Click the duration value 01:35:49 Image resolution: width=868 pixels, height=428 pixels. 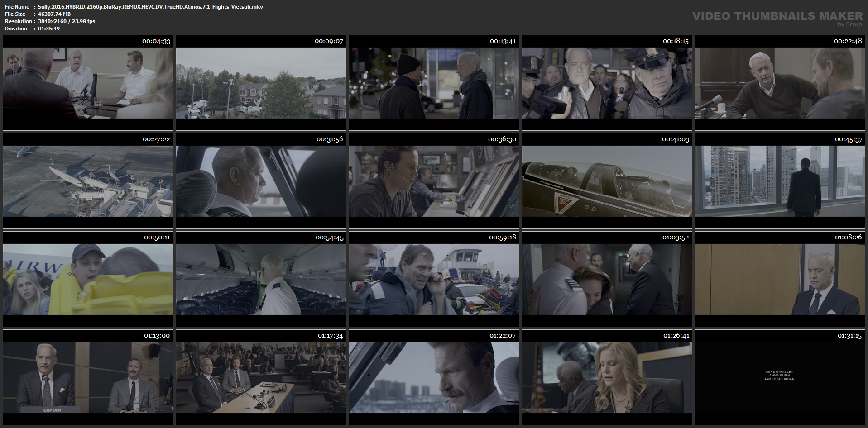click(x=49, y=29)
